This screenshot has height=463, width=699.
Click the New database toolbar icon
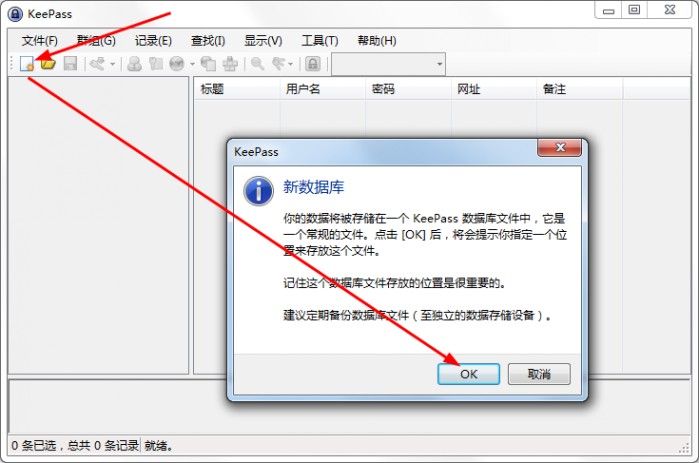(x=27, y=64)
